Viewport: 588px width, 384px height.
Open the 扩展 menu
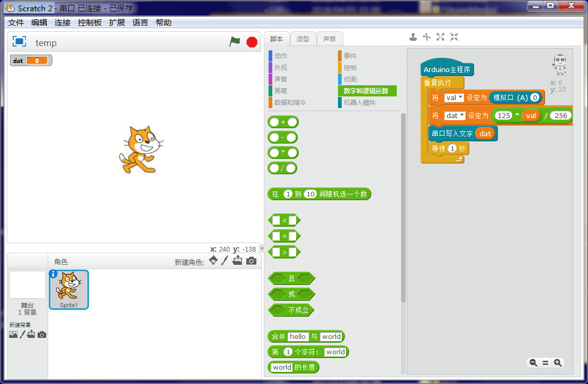[x=117, y=22]
